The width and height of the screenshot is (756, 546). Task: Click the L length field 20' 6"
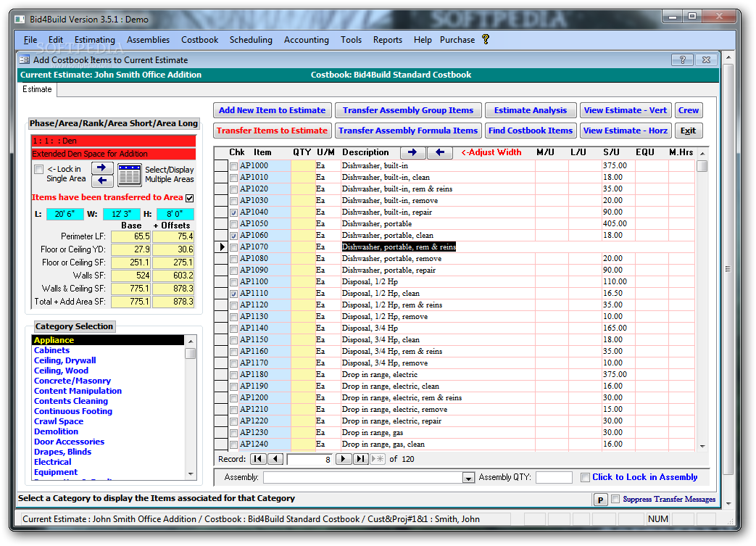tap(65, 214)
